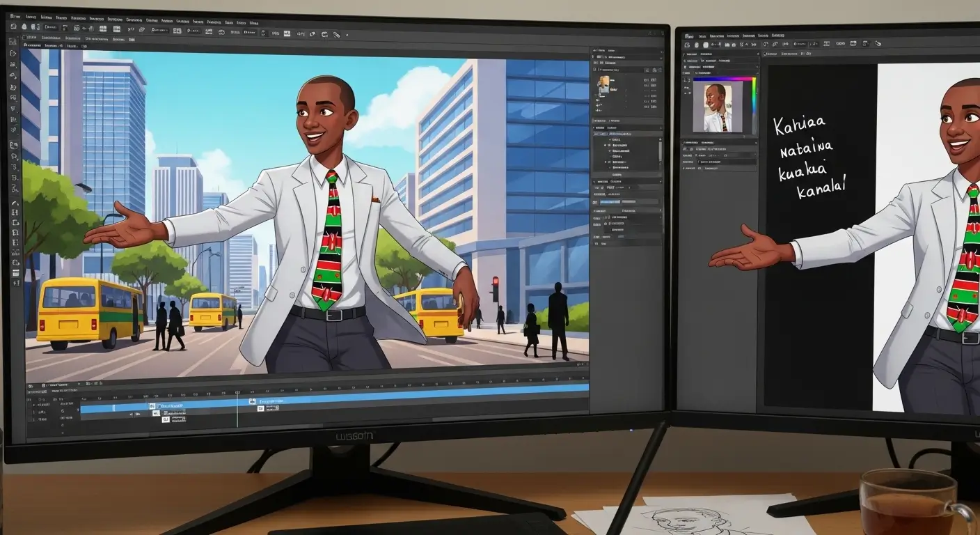This screenshot has width=980, height=535.
Task: Collapse the nested sublayer group in the panel
Action: [x=606, y=162]
